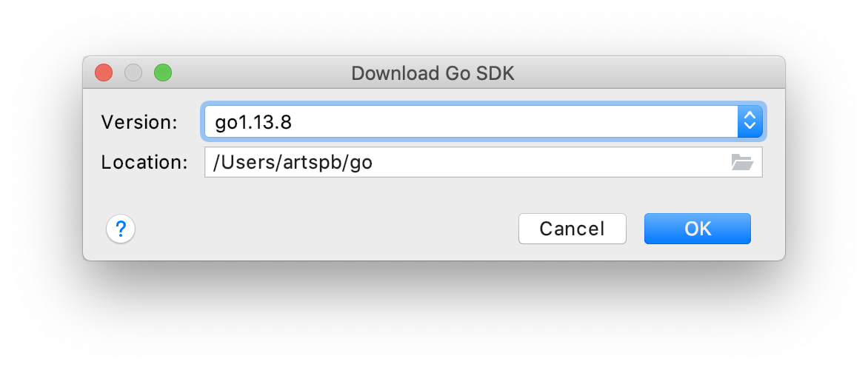Click the go1.13.8 version text
The width and height of the screenshot is (868, 370).
(253, 122)
